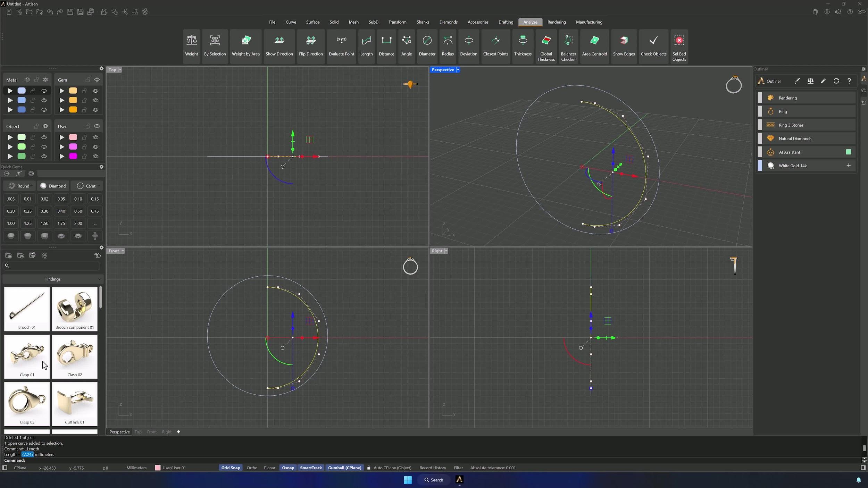Click the first Gem layer orange swatch
The width and height of the screenshot is (868, 488).
pos(73,91)
